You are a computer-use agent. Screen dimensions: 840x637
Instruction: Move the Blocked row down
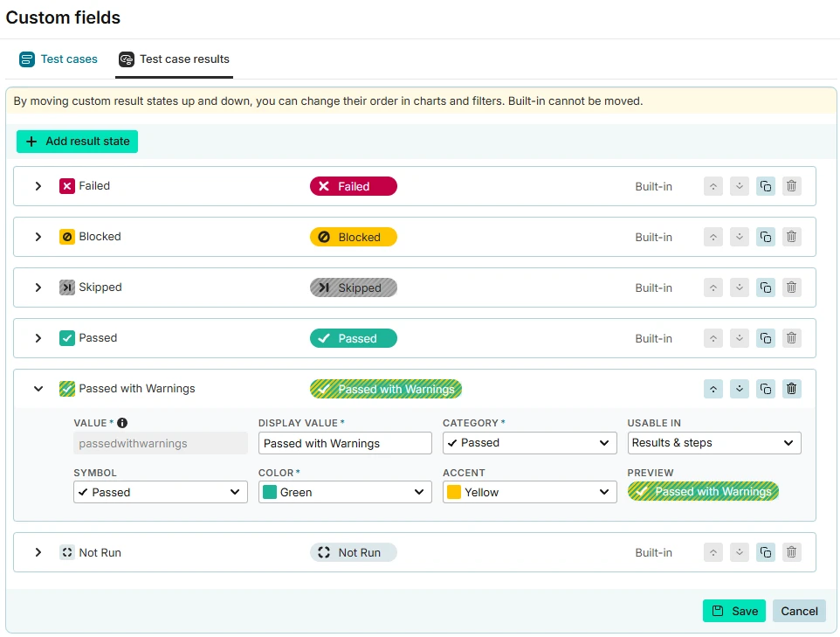(x=740, y=237)
